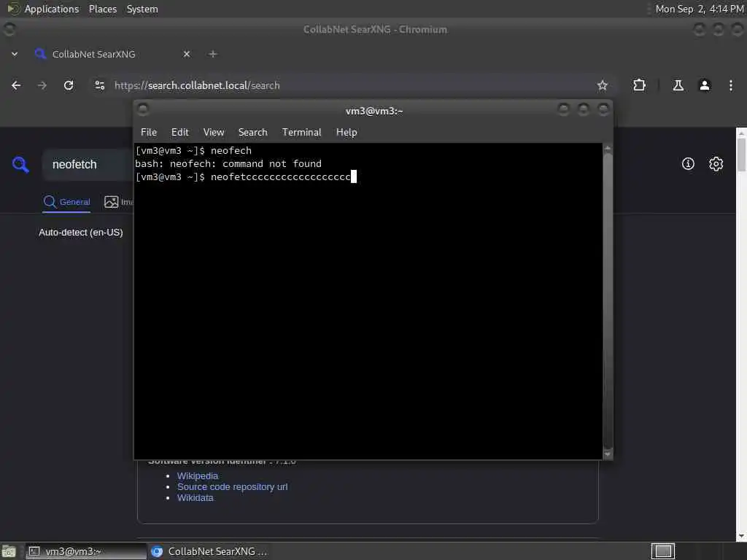Go back in Chromium

click(16, 85)
